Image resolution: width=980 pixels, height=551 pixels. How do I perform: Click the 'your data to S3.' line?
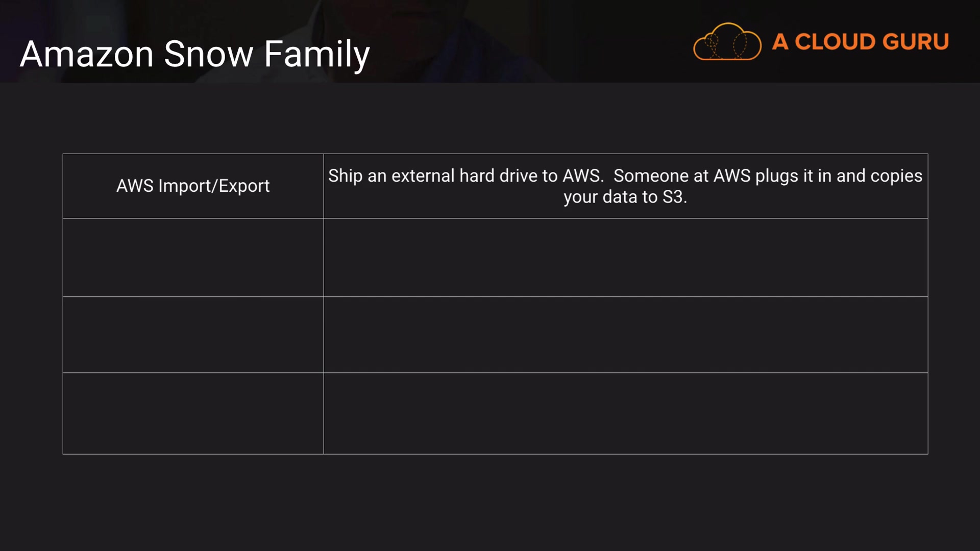click(625, 197)
